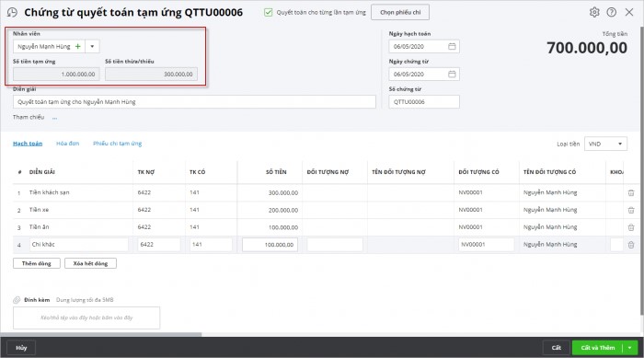Open the settings gear icon
Viewport: 644px width, 358px height.
[x=594, y=12]
